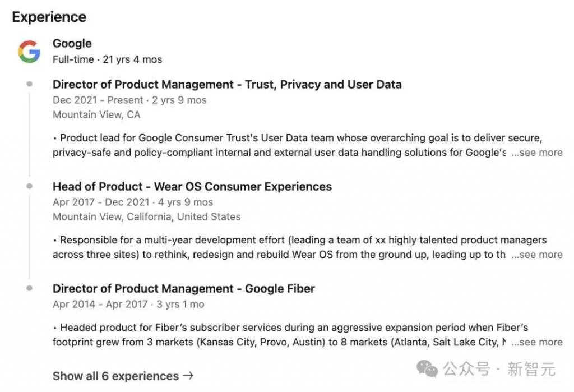Select the Head of Product Wear OS title
This screenshot has height=392, width=574.
coord(192,187)
